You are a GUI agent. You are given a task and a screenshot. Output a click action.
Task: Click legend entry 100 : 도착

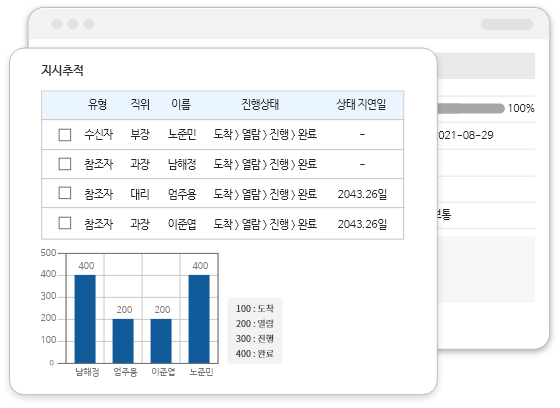tap(255, 308)
